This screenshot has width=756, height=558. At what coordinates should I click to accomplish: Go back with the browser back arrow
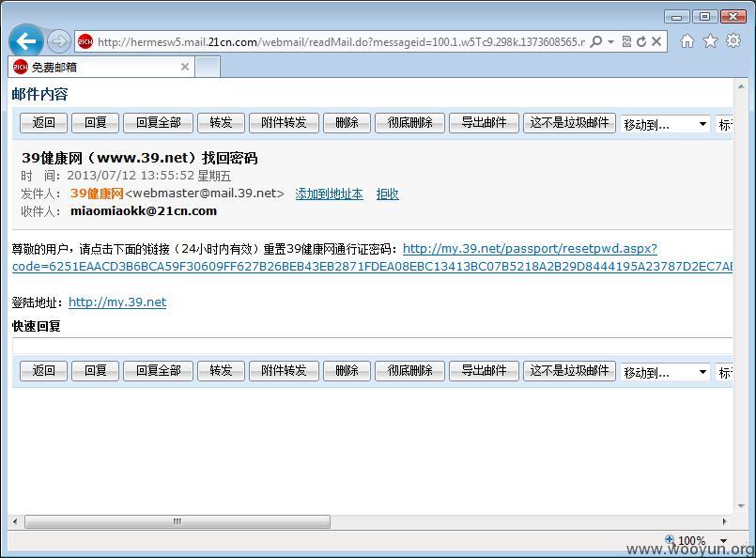click(25, 41)
